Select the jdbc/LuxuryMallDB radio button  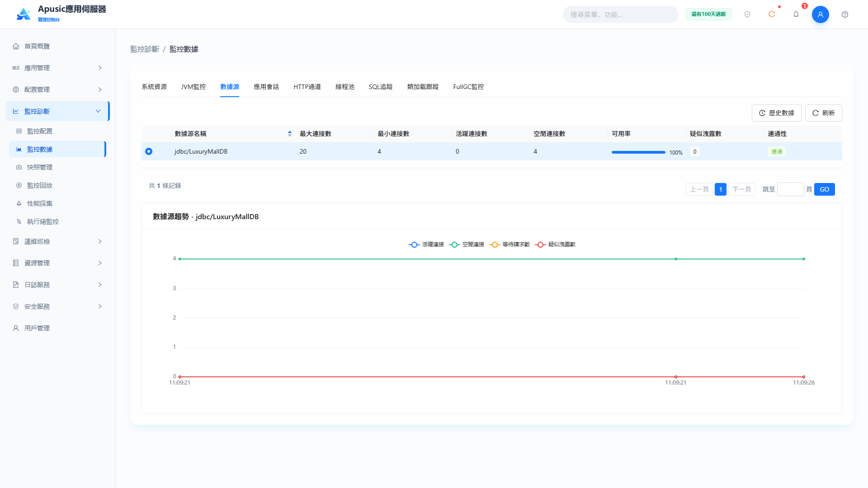click(149, 151)
